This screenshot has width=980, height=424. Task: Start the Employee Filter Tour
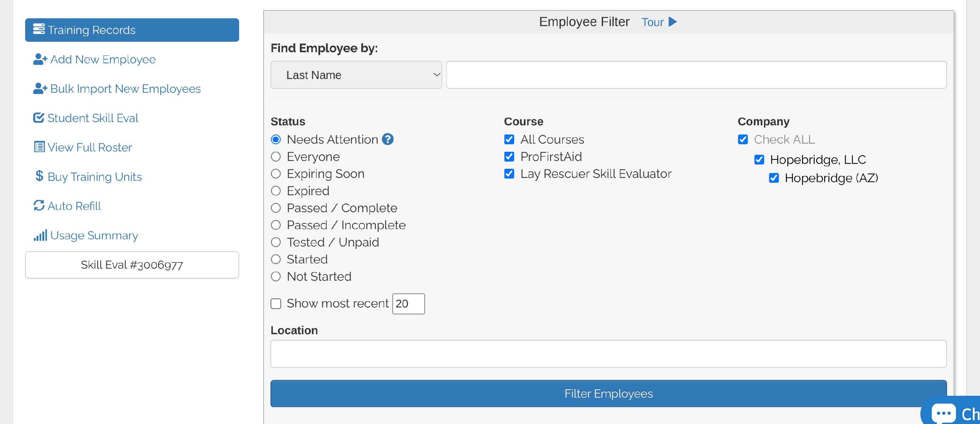click(659, 22)
